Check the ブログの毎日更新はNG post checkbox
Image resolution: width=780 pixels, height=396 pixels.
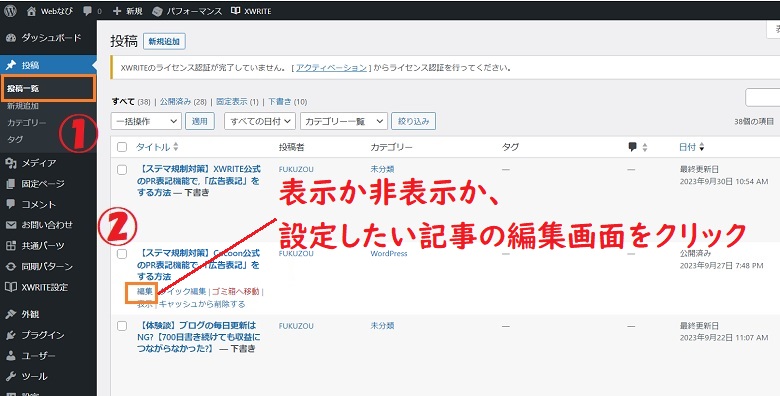click(122, 326)
